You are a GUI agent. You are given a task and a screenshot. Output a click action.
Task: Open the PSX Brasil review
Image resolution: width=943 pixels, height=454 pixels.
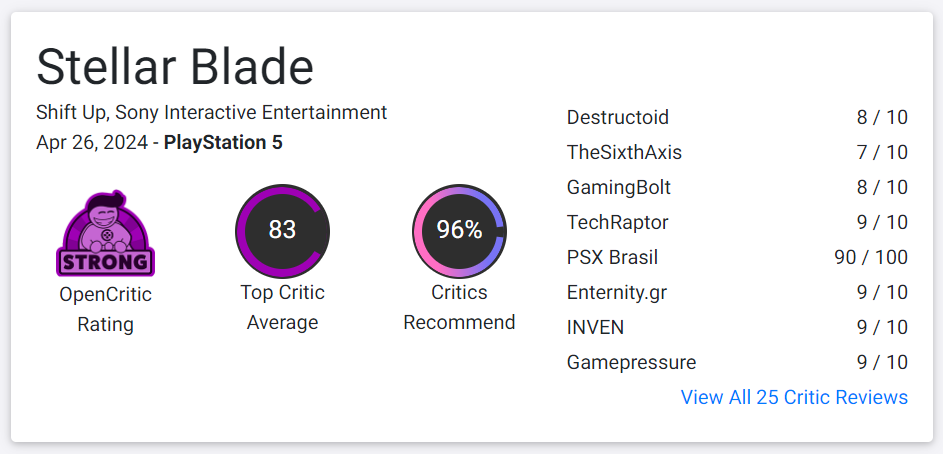pyautogui.click(x=612, y=257)
